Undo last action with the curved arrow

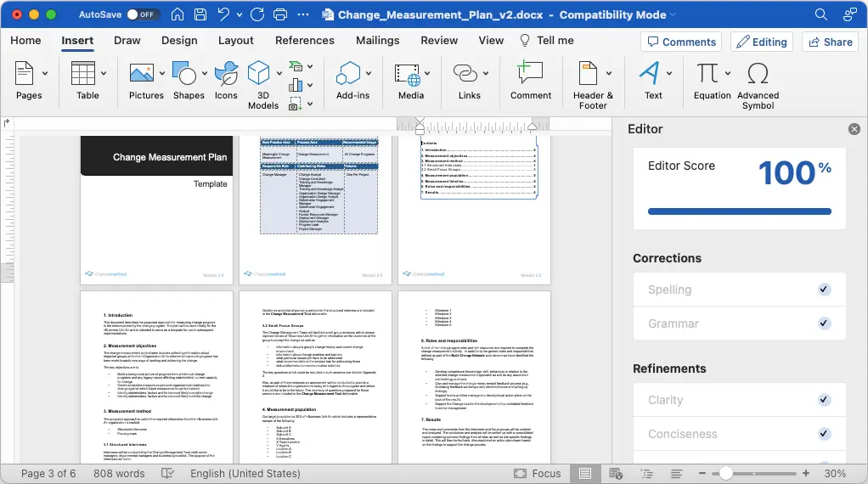click(x=223, y=15)
